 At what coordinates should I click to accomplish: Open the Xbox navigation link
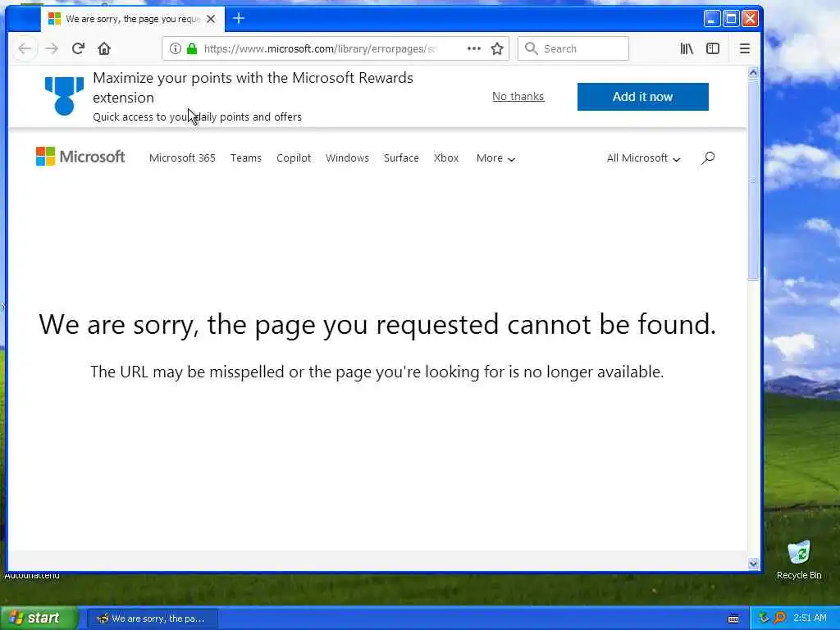click(x=446, y=158)
